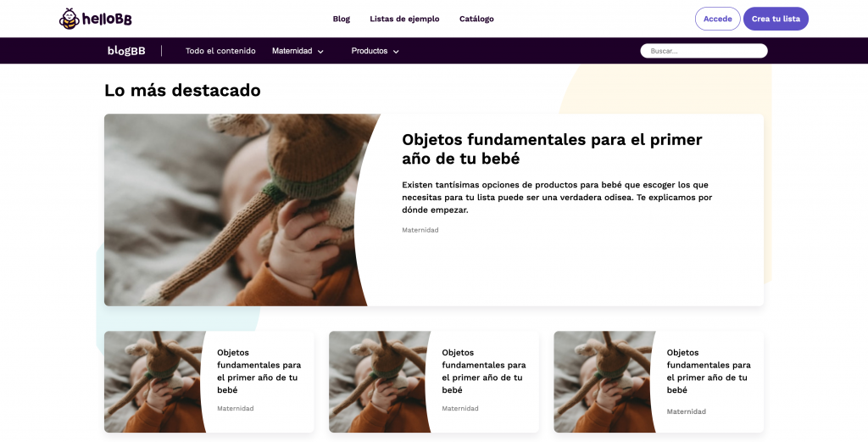
Task: Select Todo el contenido in blog bar
Action: 220,51
